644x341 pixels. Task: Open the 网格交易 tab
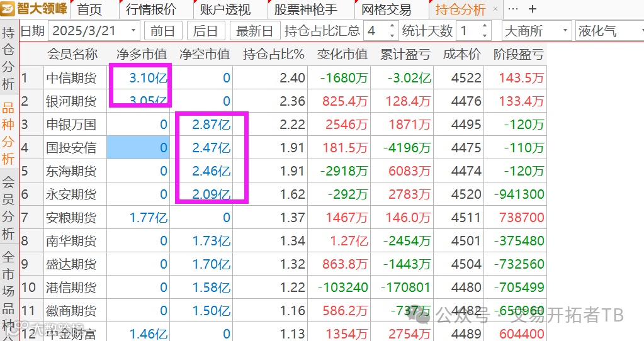coord(387,9)
